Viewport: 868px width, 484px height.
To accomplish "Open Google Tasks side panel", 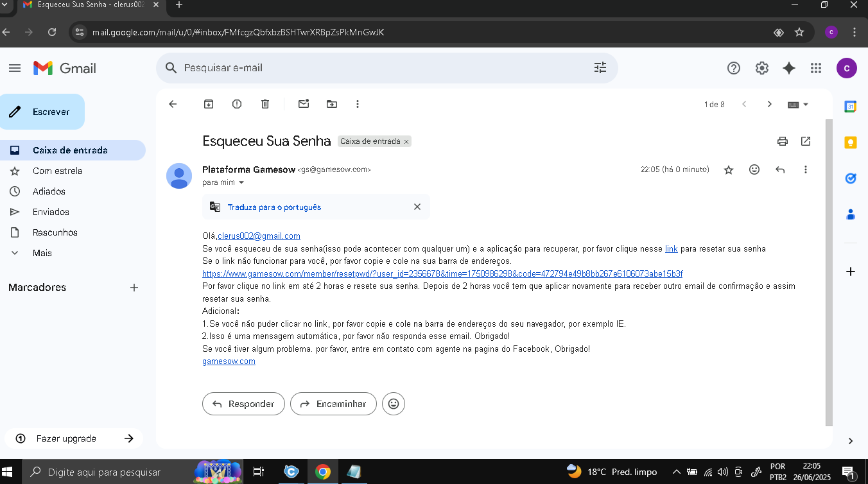I will pos(851,178).
